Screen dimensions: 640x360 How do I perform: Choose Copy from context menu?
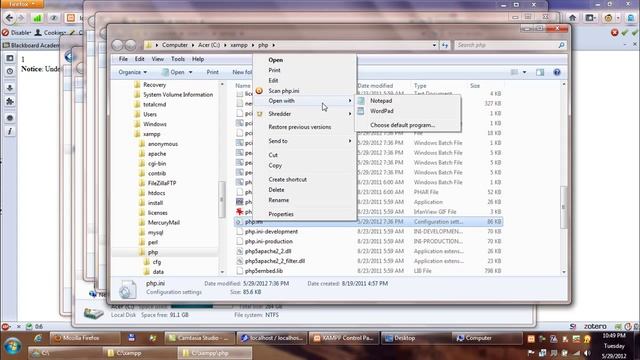pyautogui.click(x=275, y=165)
